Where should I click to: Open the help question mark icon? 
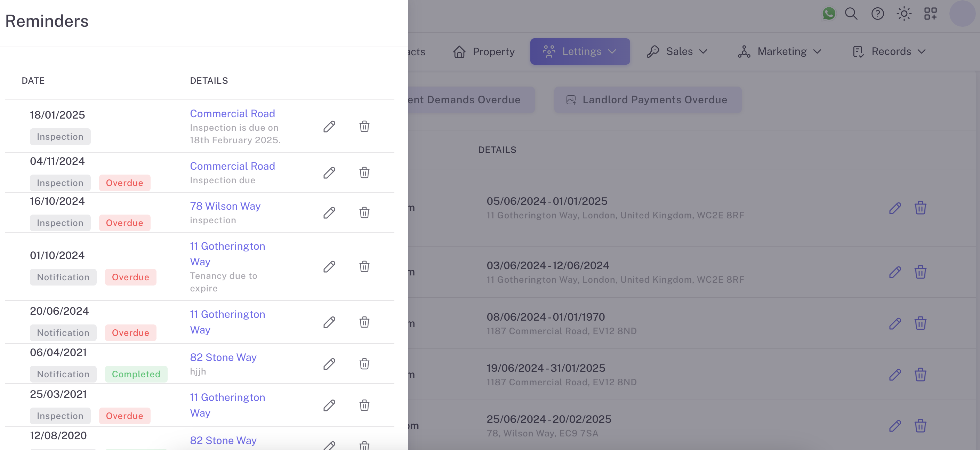(877, 14)
